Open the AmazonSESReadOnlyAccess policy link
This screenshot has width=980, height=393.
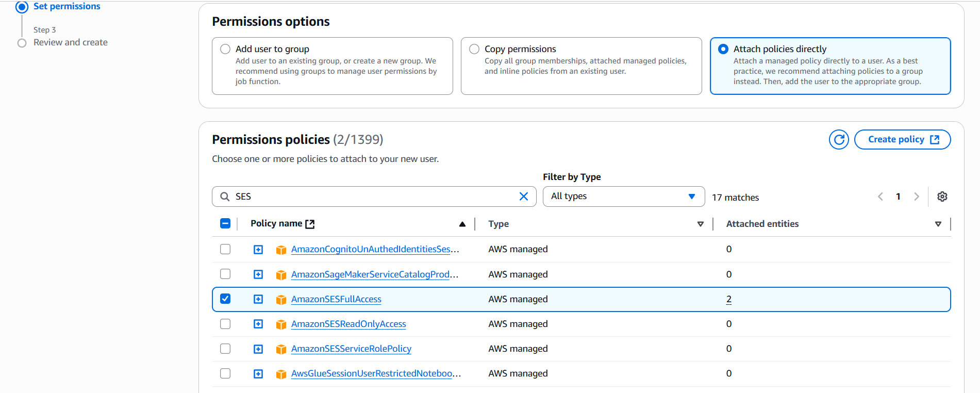point(348,324)
